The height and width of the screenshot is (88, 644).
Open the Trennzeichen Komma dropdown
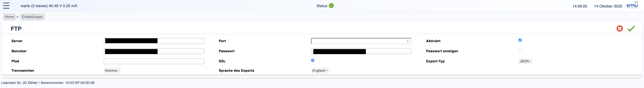click(112, 71)
